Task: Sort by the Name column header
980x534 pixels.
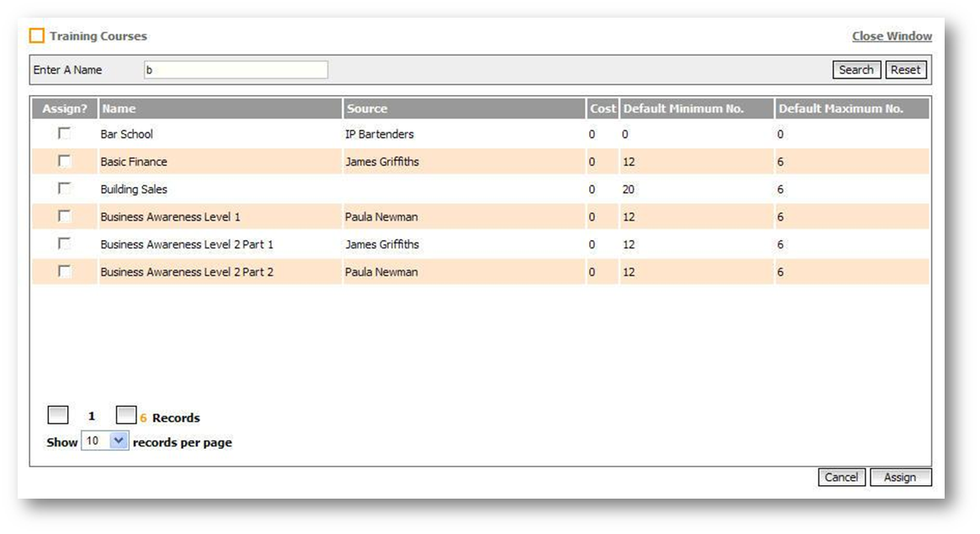Action: pyautogui.click(x=119, y=109)
